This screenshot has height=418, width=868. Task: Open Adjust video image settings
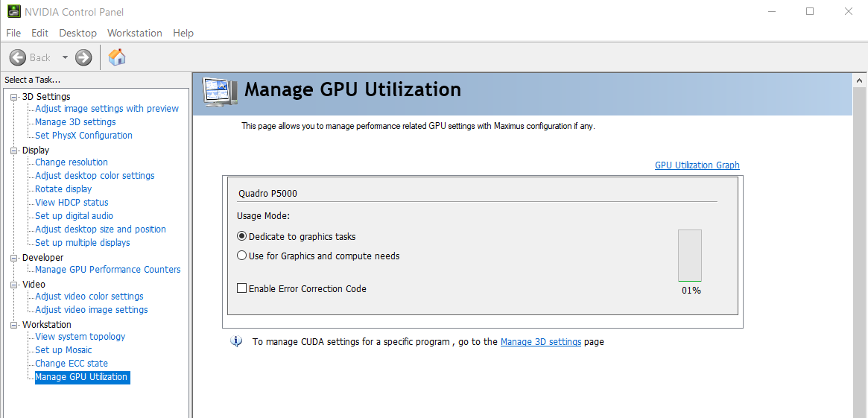(x=92, y=309)
